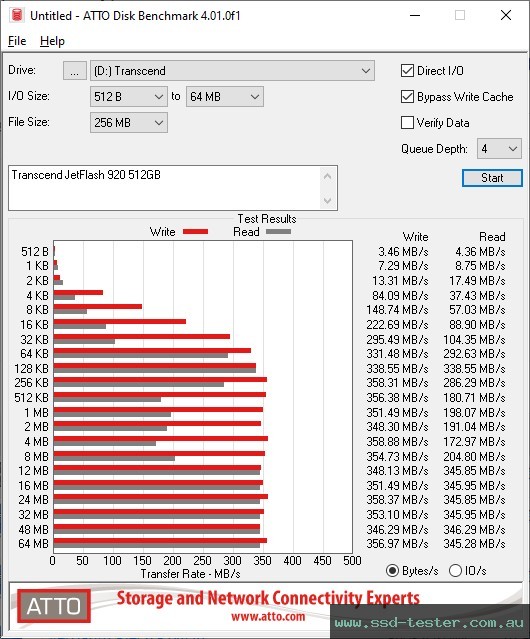Click the Transfer Rate - MB/s axis label
The width and height of the screenshot is (530, 639).
191,574
